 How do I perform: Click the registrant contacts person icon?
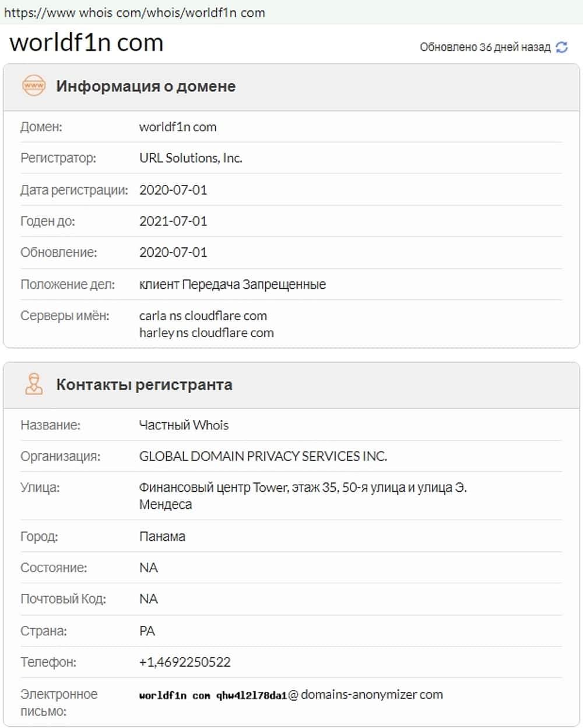(x=34, y=384)
